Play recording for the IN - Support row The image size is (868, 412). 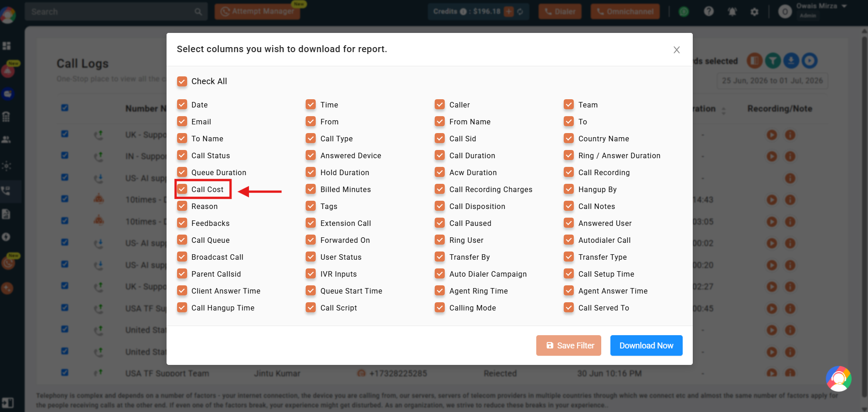coord(772,156)
